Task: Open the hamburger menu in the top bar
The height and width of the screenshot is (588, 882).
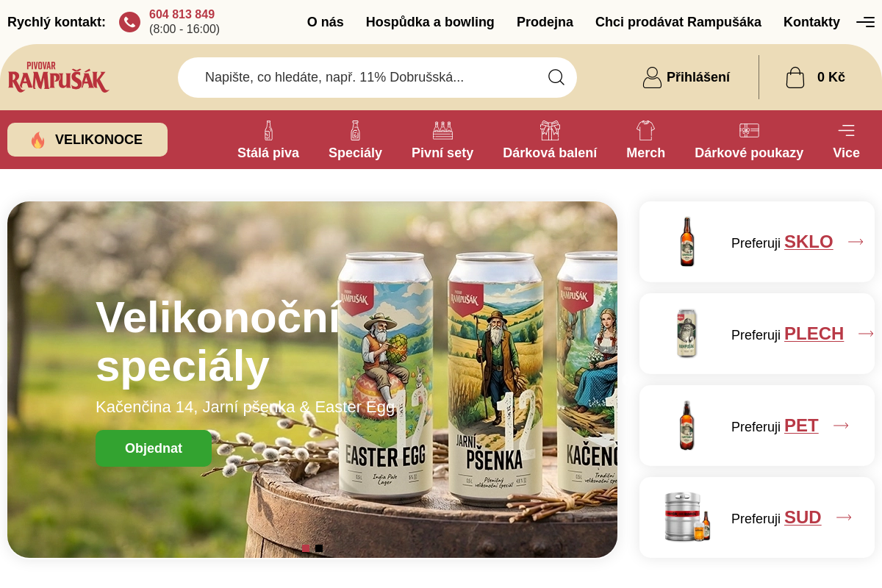Action: [865, 22]
